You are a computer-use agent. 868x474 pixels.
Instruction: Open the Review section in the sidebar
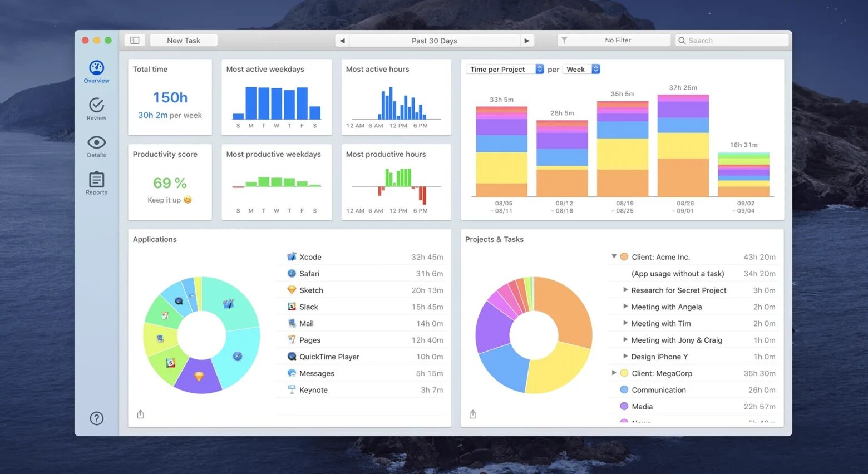pyautogui.click(x=96, y=109)
